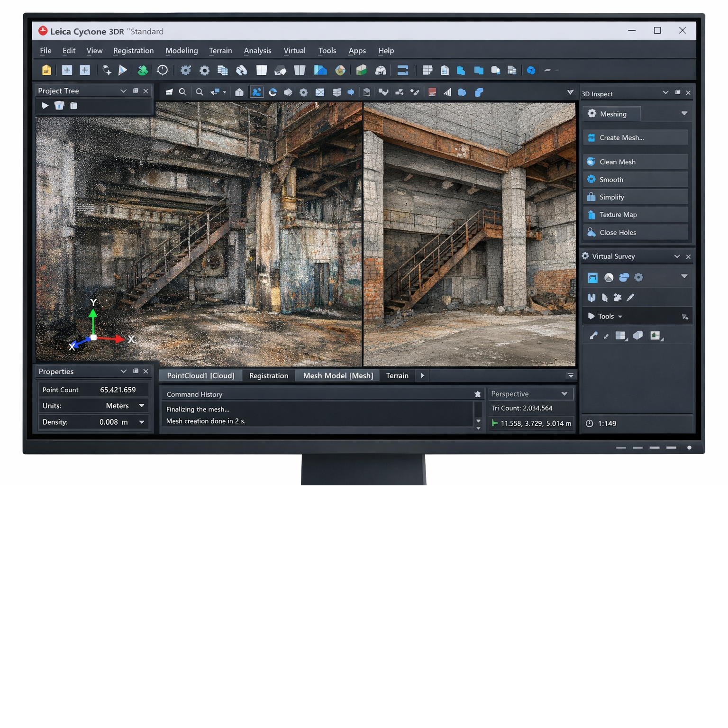Open the Units dropdown showing Meters
This screenshot has height=728, width=728.
tap(141, 406)
